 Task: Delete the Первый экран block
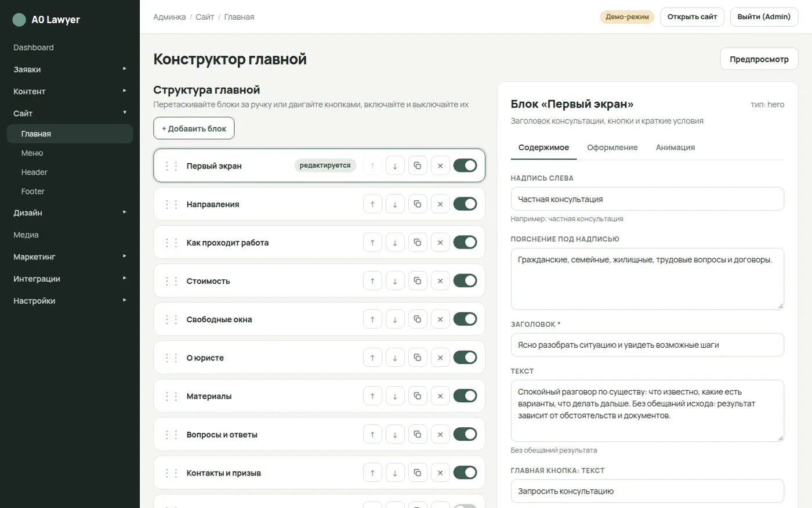coord(440,166)
